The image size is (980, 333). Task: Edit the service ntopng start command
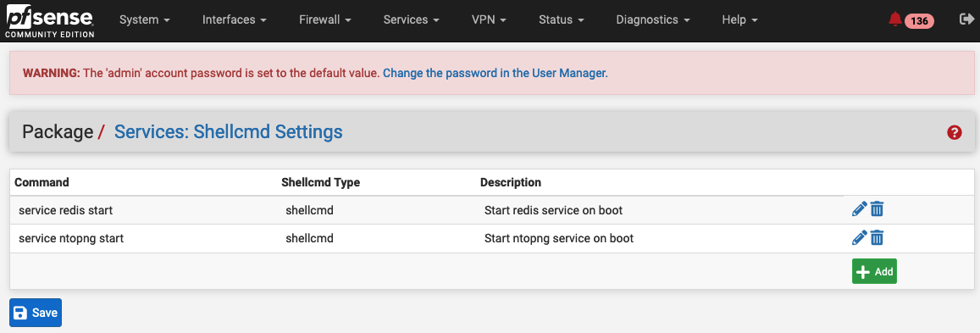click(860, 237)
